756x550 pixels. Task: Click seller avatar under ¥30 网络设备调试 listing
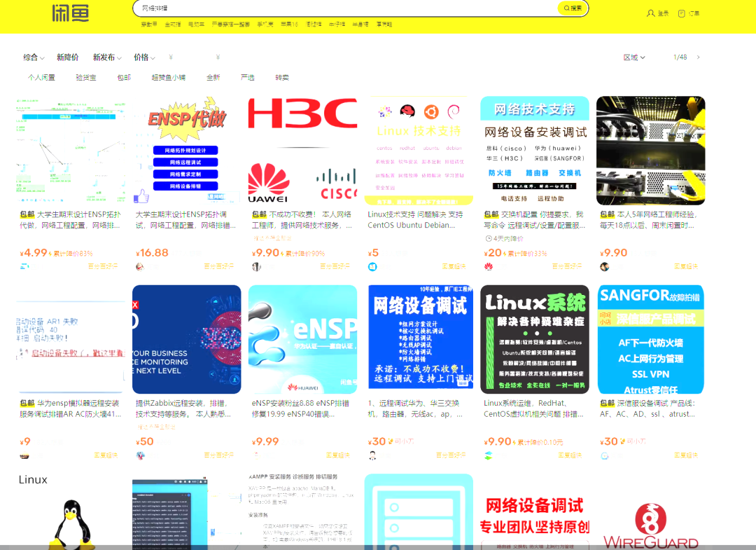tap(372, 455)
